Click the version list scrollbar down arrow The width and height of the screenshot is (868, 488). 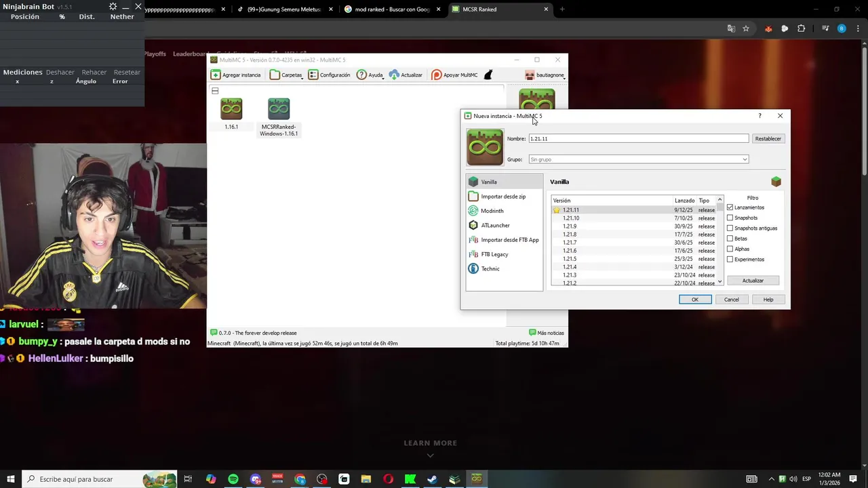click(720, 283)
